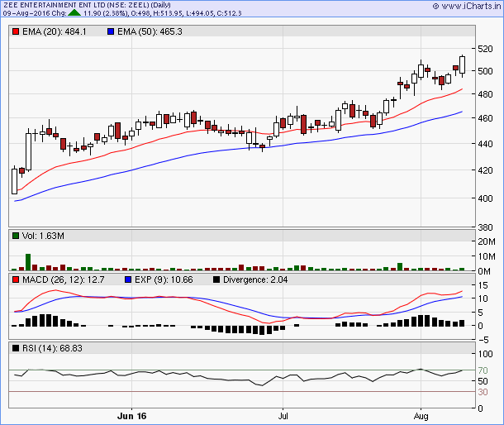
Task: Click the EMA (20): 484.1 label
Action: click(55, 31)
